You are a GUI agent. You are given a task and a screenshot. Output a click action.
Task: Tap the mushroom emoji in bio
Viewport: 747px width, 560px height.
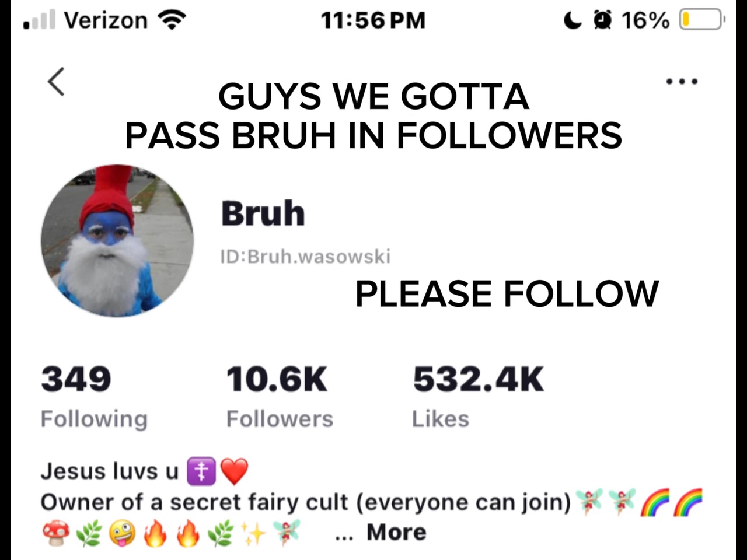coord(56,532)
